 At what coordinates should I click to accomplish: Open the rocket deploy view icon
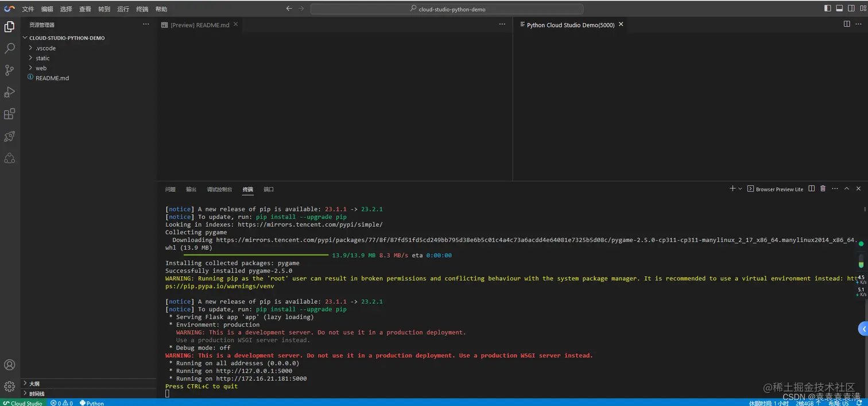coord(9,136)
